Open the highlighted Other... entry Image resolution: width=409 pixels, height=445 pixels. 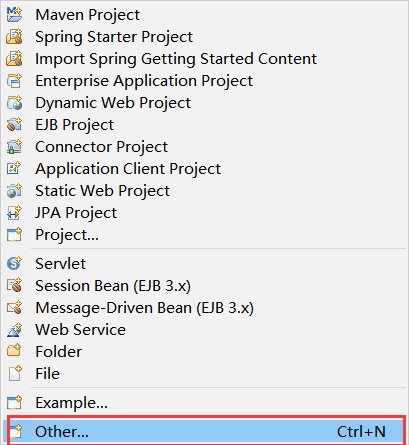pyautogui.click(x=204, y=431)
